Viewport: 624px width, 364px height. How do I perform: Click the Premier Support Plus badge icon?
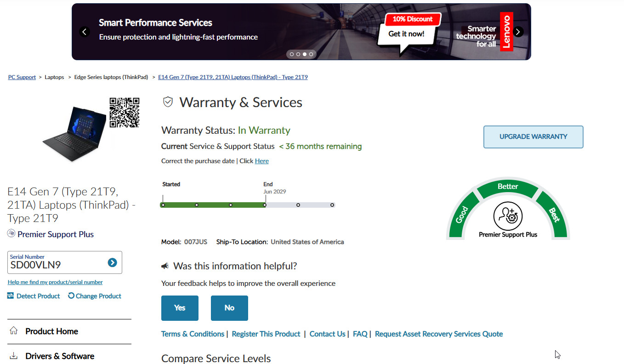click(11, 233)
